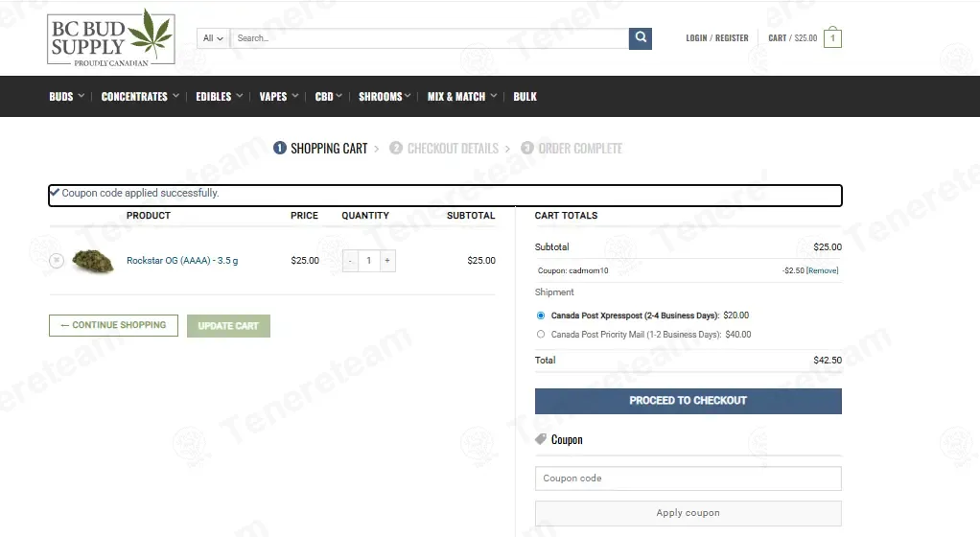Click the quantity number field
980x537 pixels.
tap(369, 261)
